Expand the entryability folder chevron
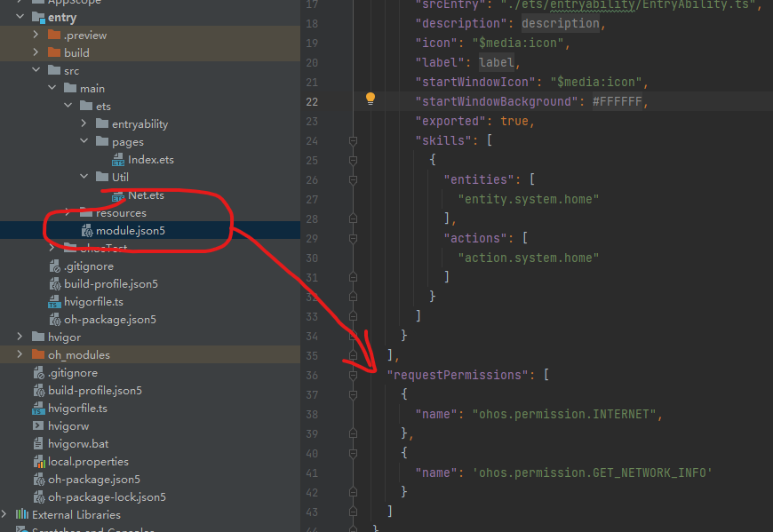Image resolution: width=773 pixels, height=532 pixels. pos(84,124)
